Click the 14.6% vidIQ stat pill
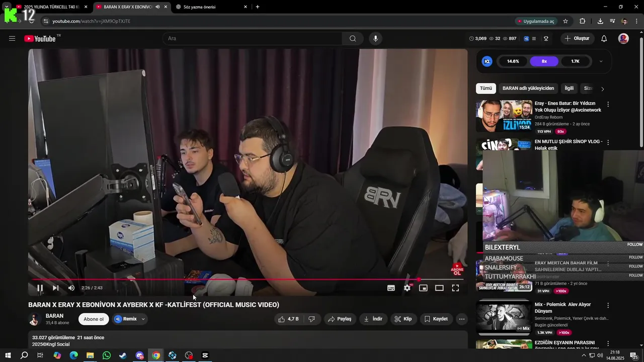Image resolution: width=644 pixels, height=362 pixels. [x=513, y=61]
